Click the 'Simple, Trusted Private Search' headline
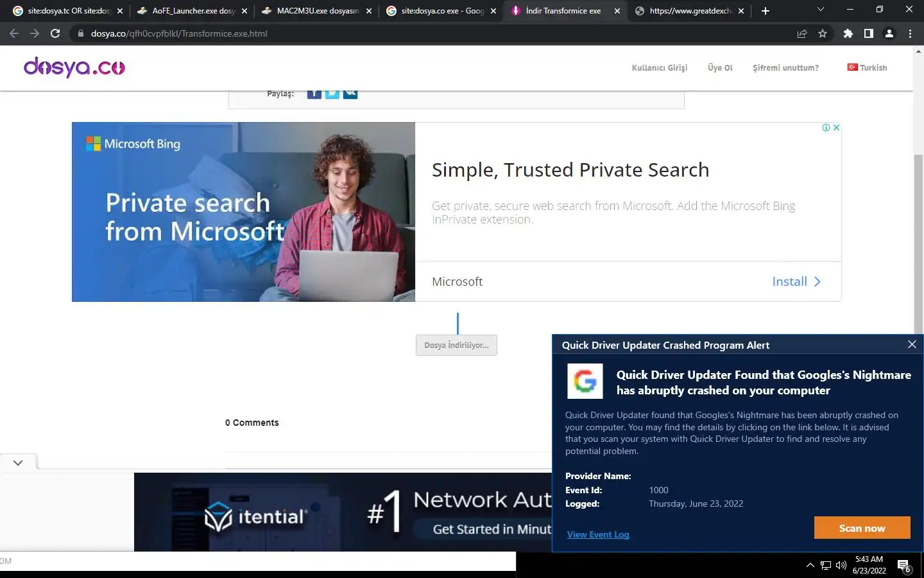 tap(570, 170)
